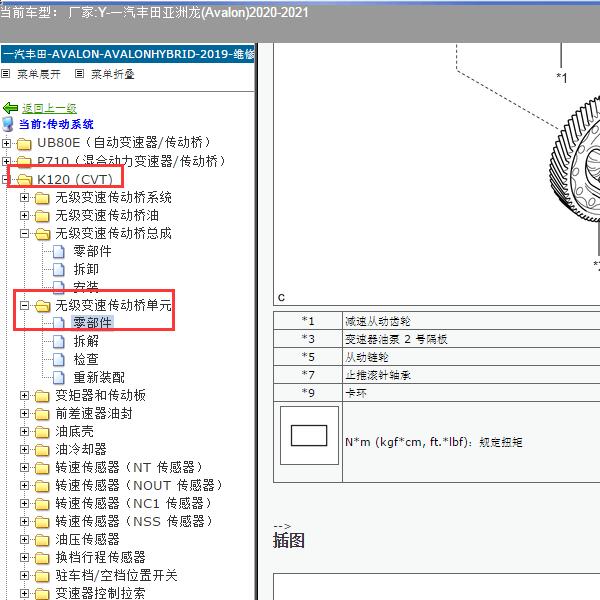Collapse 无级变速传动桥总成 node
This screenshot has height=600, width=600.
[24, 233]
